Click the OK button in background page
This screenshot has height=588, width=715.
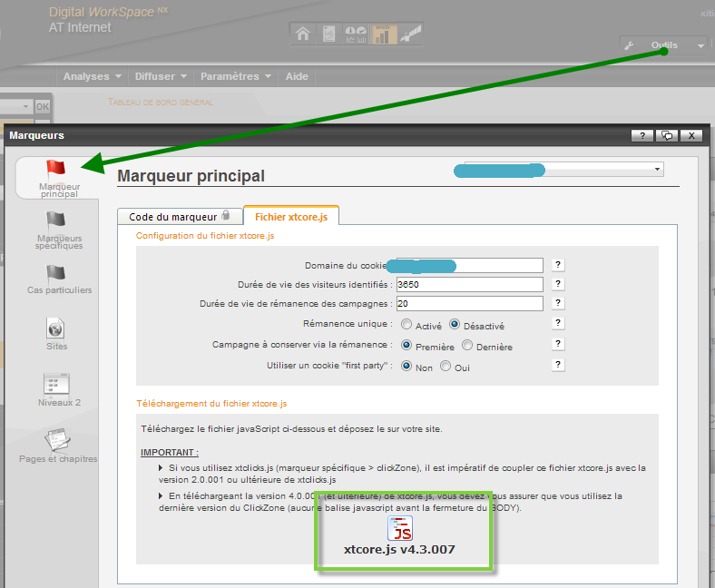[43, 107]
